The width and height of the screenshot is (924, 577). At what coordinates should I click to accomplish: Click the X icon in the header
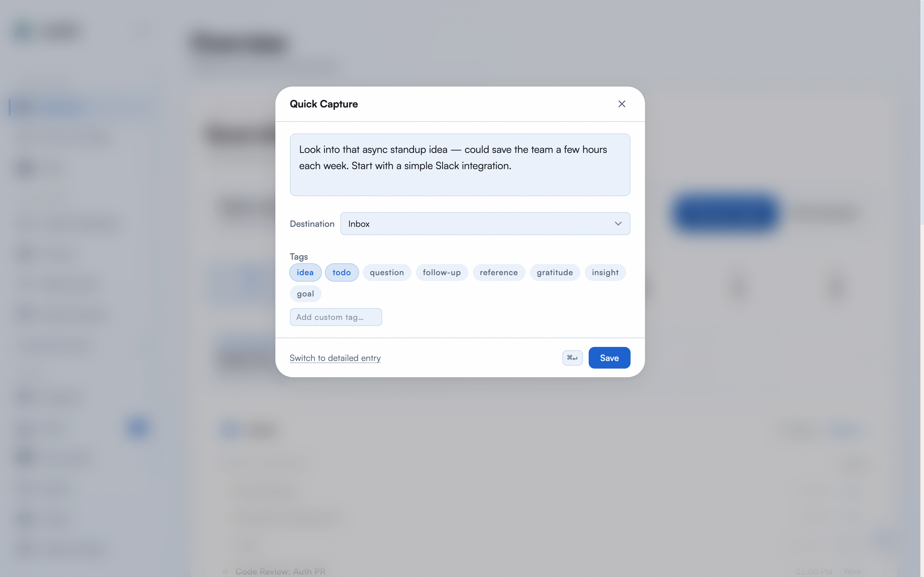[622, 104]
